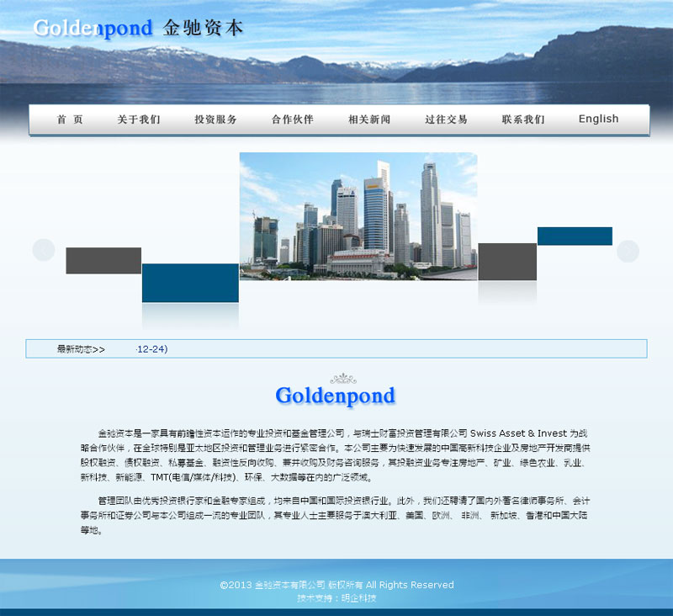Click the carousel previous arrow button

(x=44, y=251)
